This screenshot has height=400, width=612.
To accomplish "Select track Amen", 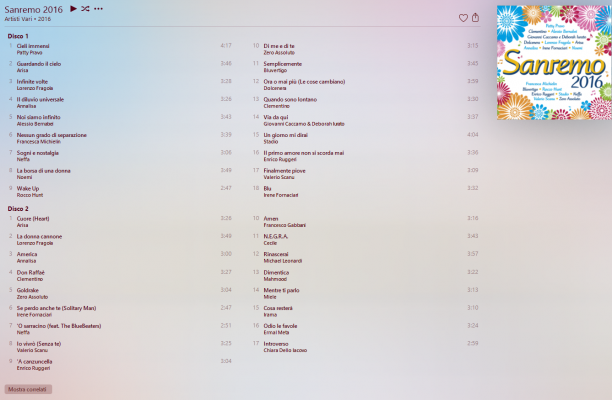I will click(x=271, y=219).
